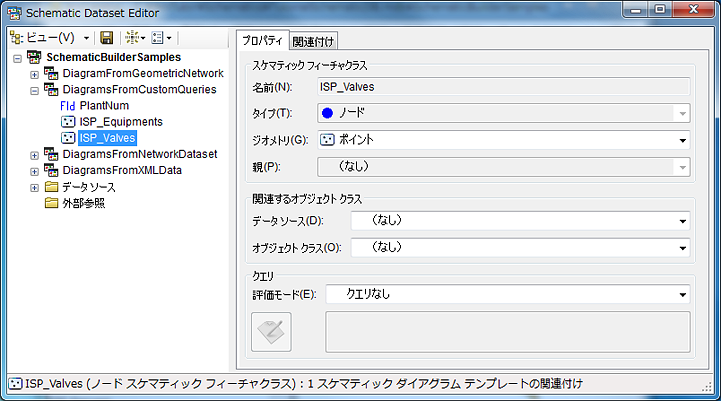Select DiagramFromGeometricNetwork in the tree
Viewport: 721px width, 401px height.
pyautogui.click(x=143, y=74)
